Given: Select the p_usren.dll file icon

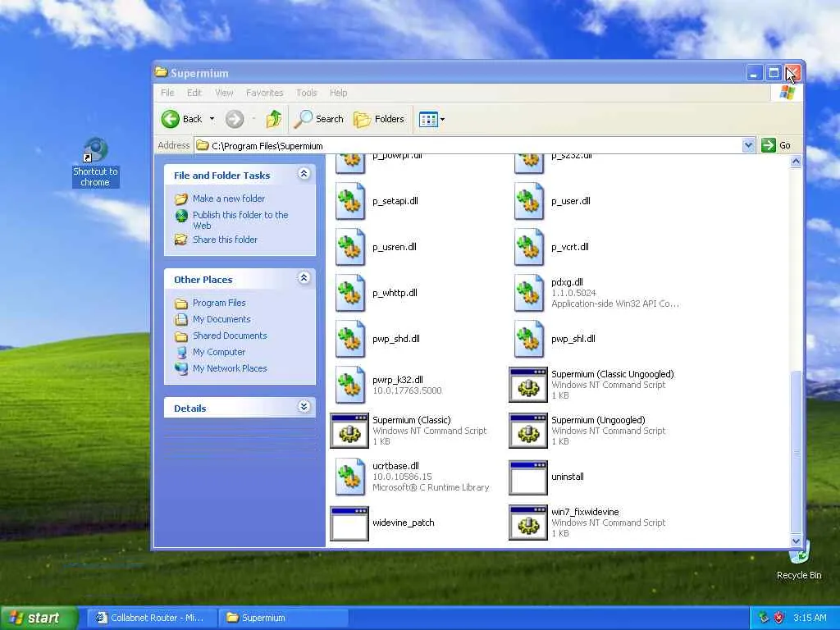Looking at the screenshot, I should (x=349, y=247).
